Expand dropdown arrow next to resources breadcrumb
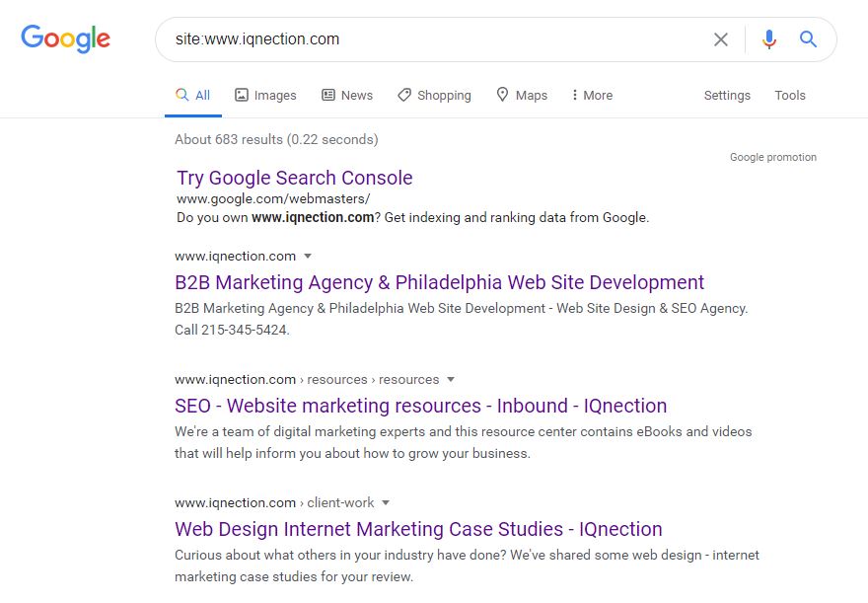 click(x=451, y=379)
